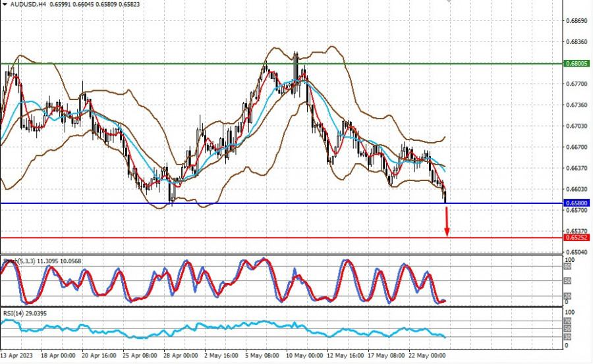593x364 pixels.
Task: Click the 80 level on Stochastic scale
Action: click(x=567, y=267)
